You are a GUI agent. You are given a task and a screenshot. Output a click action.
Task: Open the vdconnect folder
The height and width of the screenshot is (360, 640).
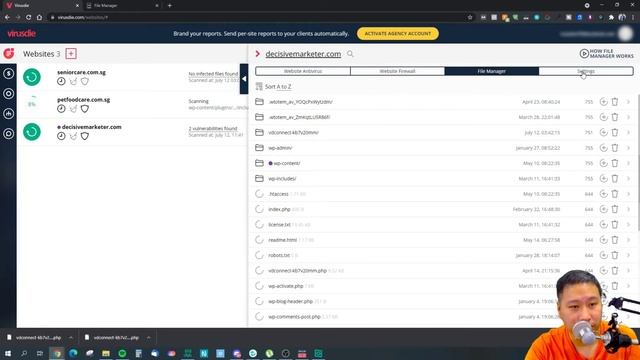click(293, 132)
